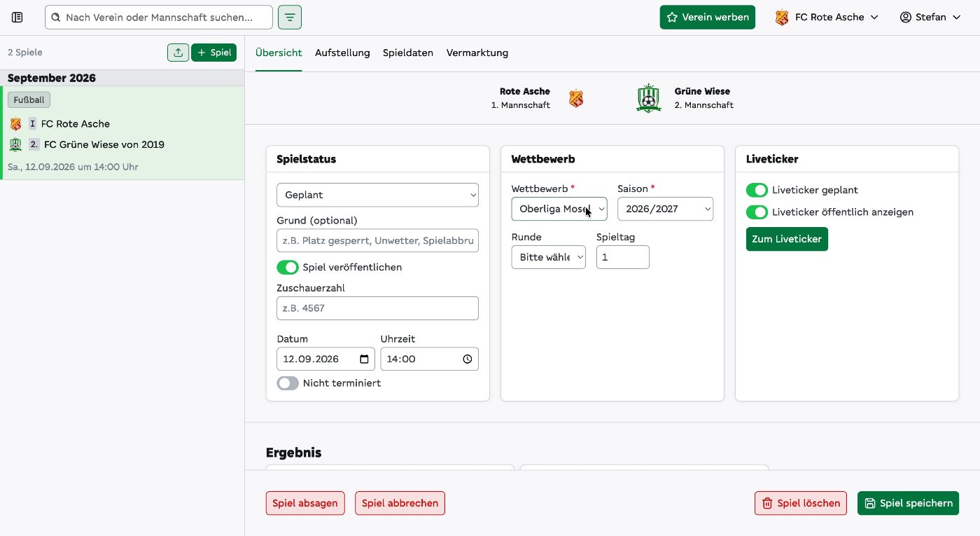Switch to the Aufstellung tab
This screenshot has width=980, height=536.
[x=342, y=53]
